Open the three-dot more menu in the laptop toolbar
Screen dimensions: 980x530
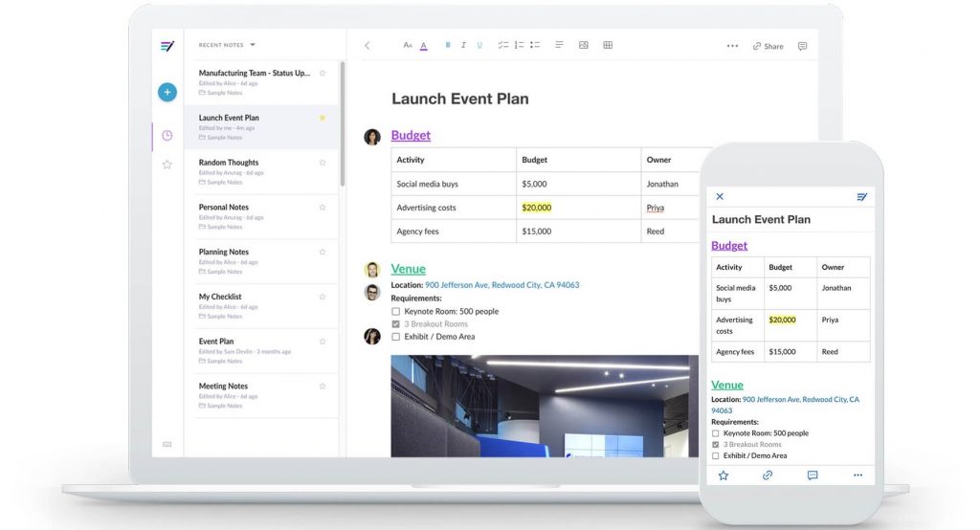732,46
